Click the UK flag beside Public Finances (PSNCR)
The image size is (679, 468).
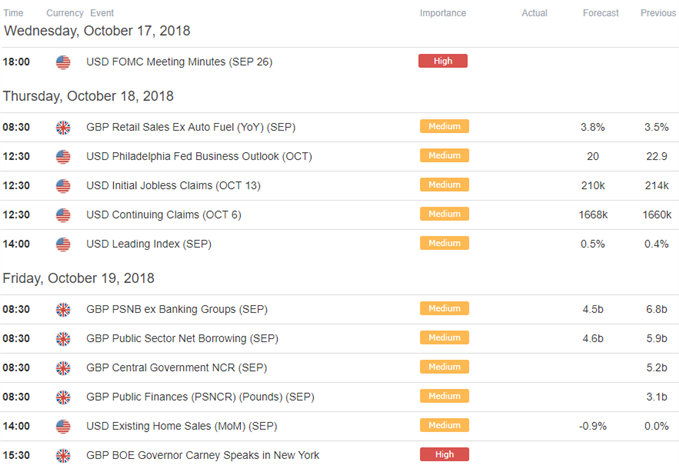pyautogui.click(x=63, y=397)
